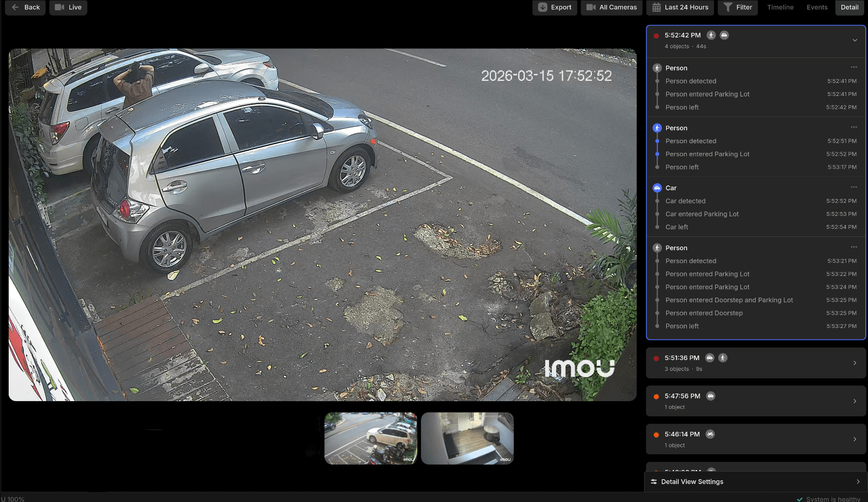Collapse the 5:52:42 PM event group

tap(854, 40)
